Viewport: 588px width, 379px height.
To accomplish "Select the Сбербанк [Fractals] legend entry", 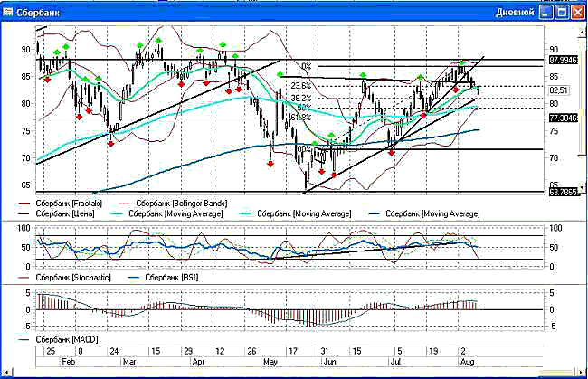I will (61, 204).
